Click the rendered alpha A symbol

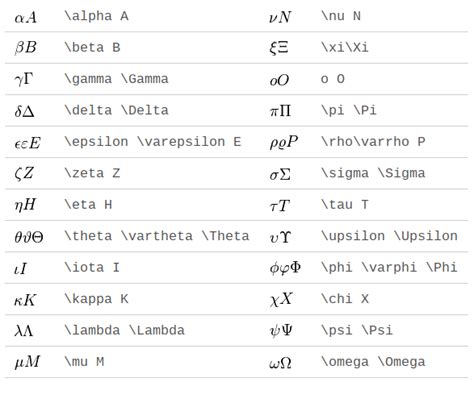26,17
